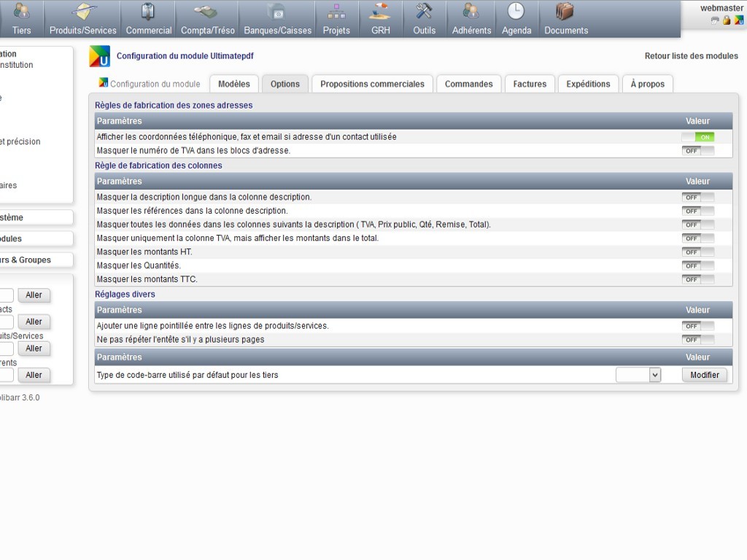The image size is (747, 560).
Task: Open the Projets menu icon
Action: [336, 12]
